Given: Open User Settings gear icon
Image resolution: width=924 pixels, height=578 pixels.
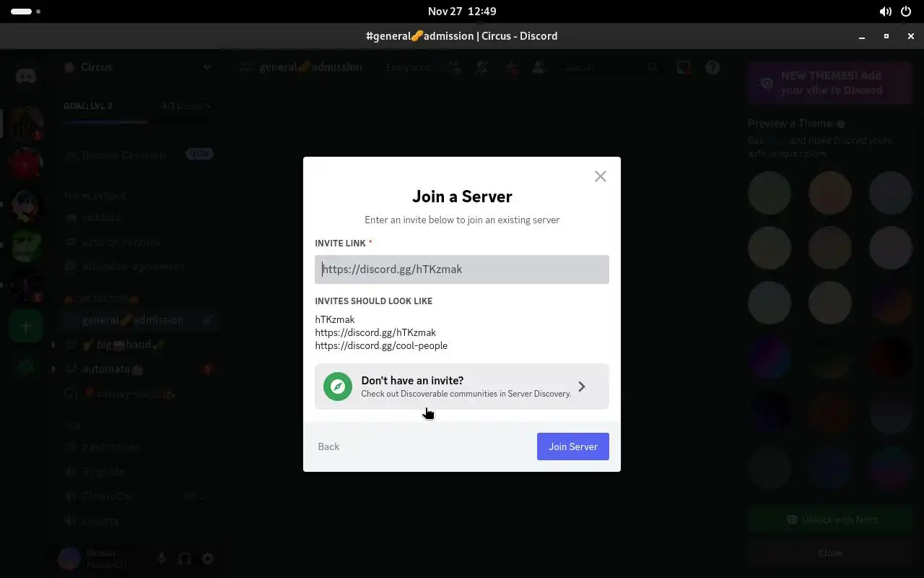Looking at the screenshot, I should click(x=208, y=558).
